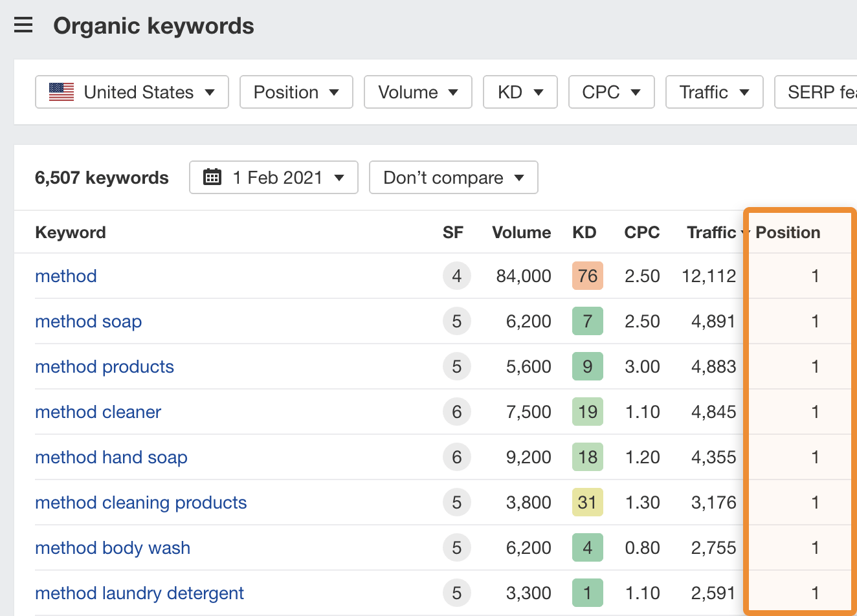Click the method cleaning products link
Viewport: 857px width, 616px height.
(x=140, y=502)
